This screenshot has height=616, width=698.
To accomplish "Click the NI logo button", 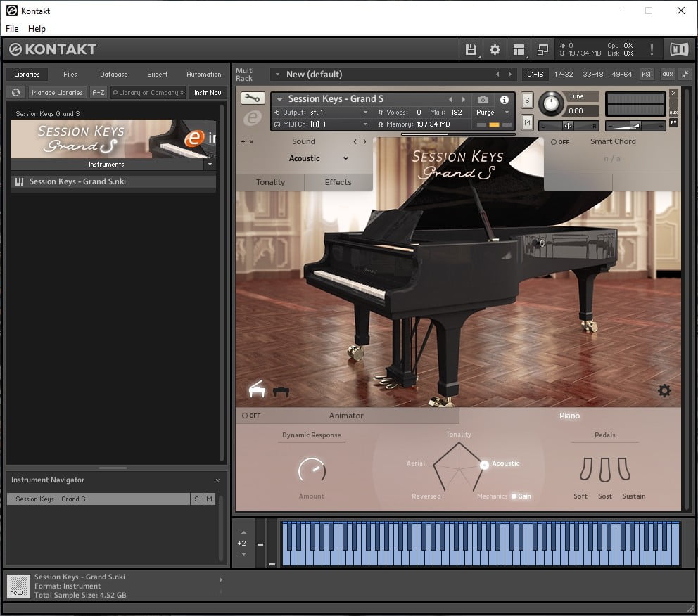I will point(679,49).
